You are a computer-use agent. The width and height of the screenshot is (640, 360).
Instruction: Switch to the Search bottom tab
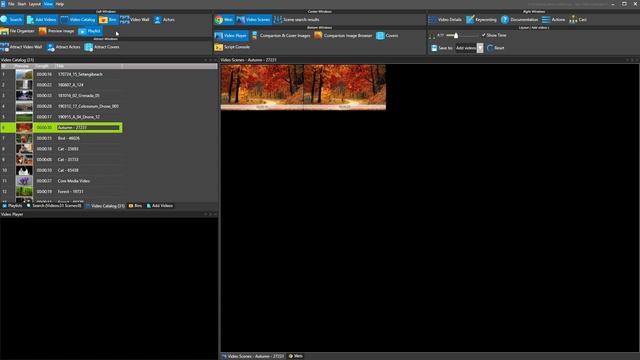point(54,206)
